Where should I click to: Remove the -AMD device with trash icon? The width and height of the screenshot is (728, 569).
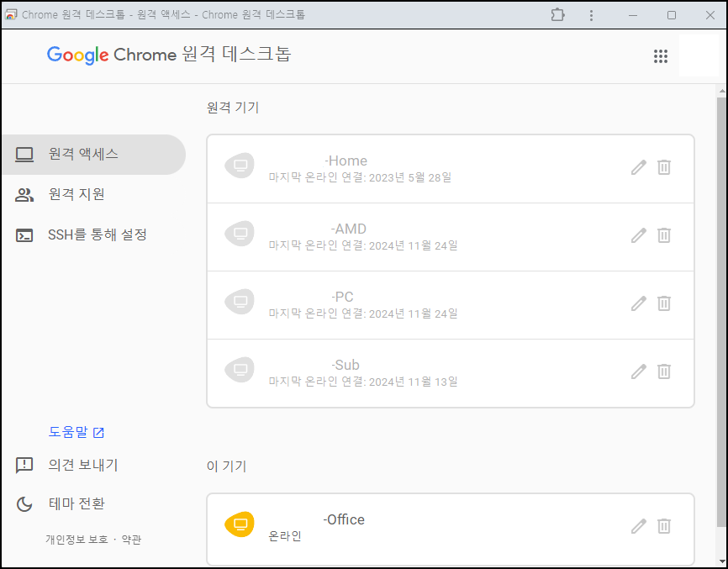click(664, 235)
